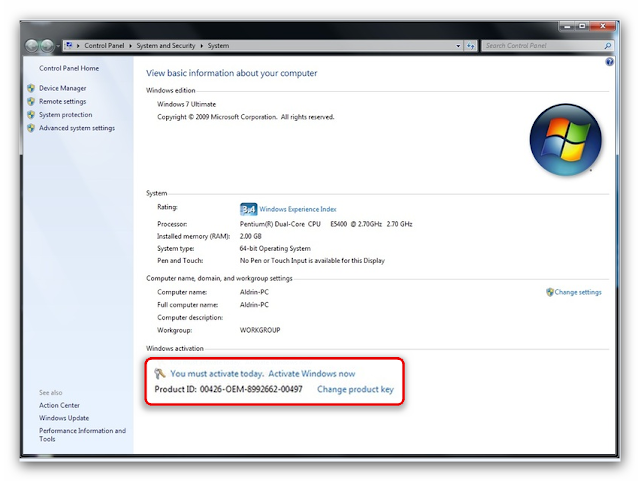Click shield icon beside Remote settings
The height and width of the screenshot is (481, 640).
[31, 101]
